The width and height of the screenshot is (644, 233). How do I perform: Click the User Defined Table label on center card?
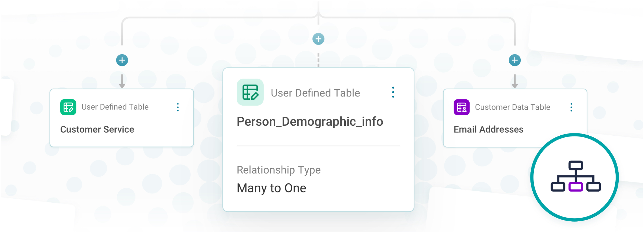click(x=315, y=93)
